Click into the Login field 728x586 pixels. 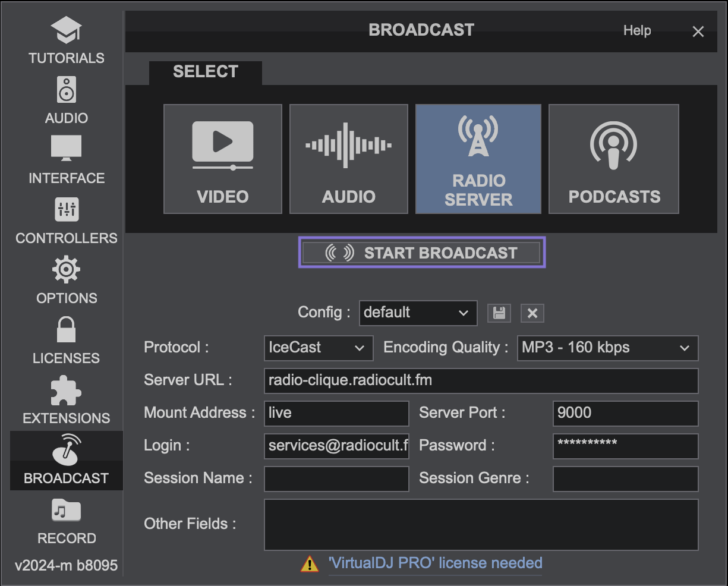(336, 446)
